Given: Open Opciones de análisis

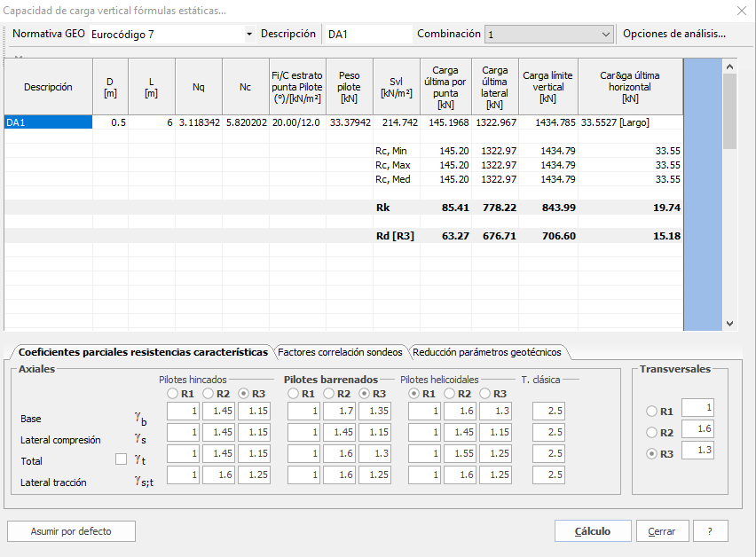Looking at the screenshot, I should click(x=674, y=34).
